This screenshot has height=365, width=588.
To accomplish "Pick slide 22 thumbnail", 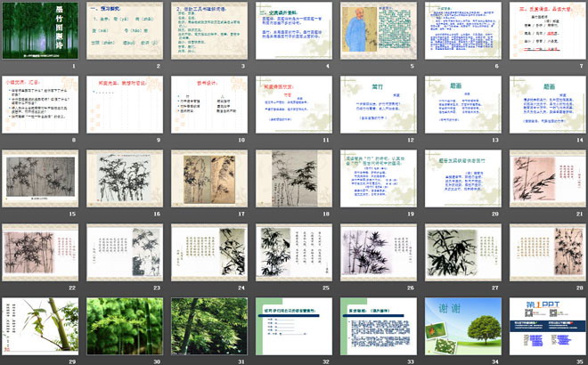I will coord(40,253).
